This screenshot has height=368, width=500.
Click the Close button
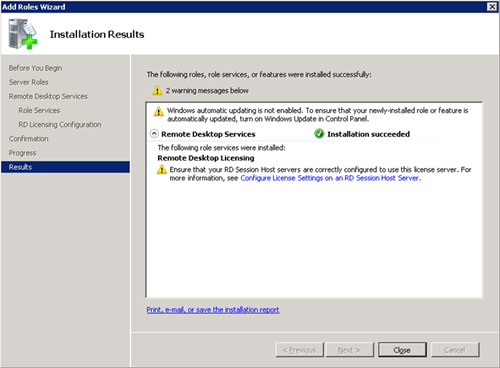click(x=402, y=350)
